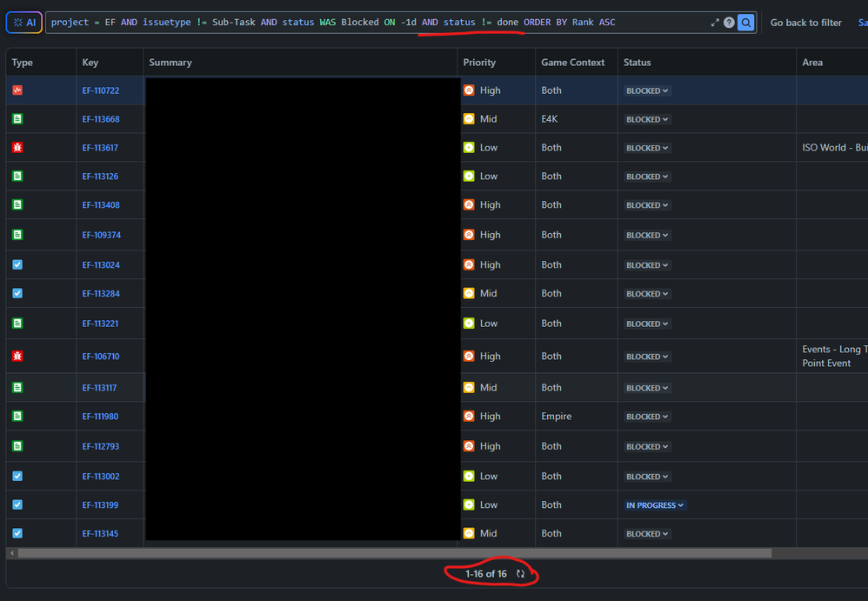Open issue EF-113221
Image resolution: width=868 pixels, height=601 pixels.
click(100, 324)
